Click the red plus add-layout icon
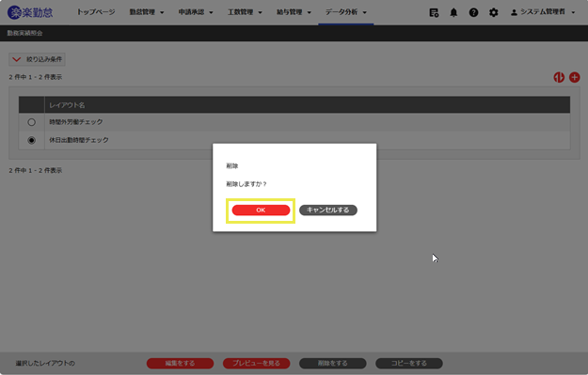This screenshot has width=588, height=375. pyautogui.click(x=575, y=77)
